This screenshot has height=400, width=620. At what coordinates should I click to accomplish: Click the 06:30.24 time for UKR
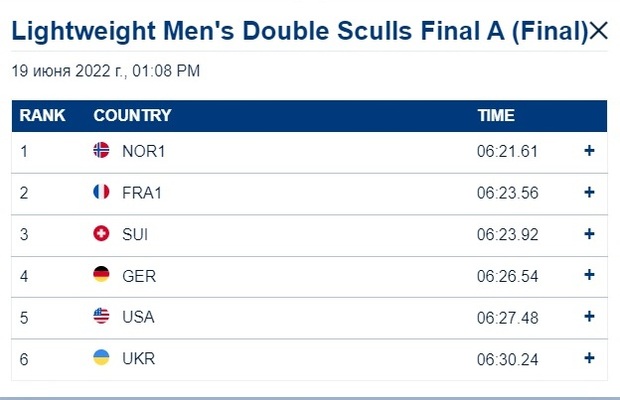tap(508, 360)
